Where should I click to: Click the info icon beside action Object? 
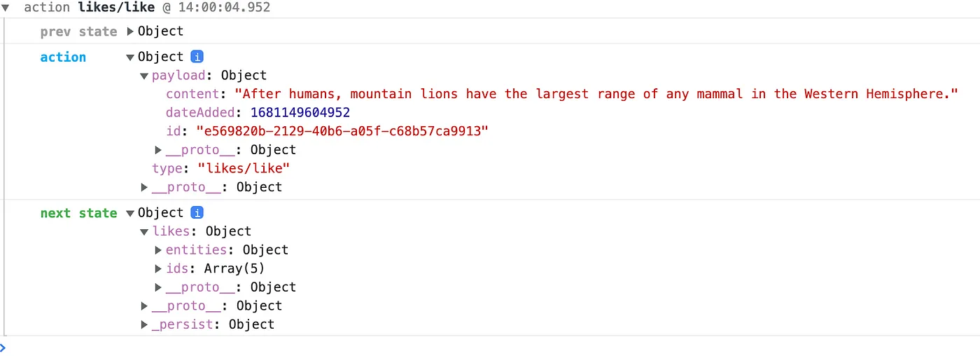point(197,57)
